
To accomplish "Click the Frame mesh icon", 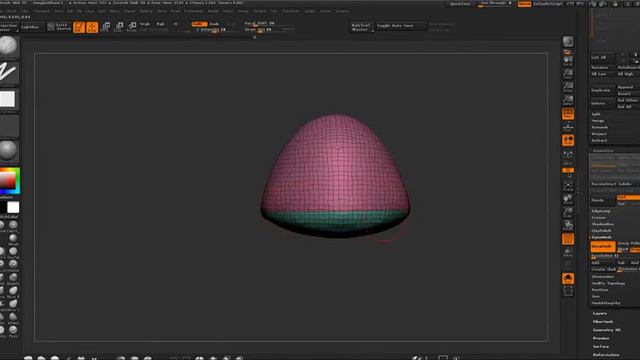I will pyautogui.click(x=568, y=186).
